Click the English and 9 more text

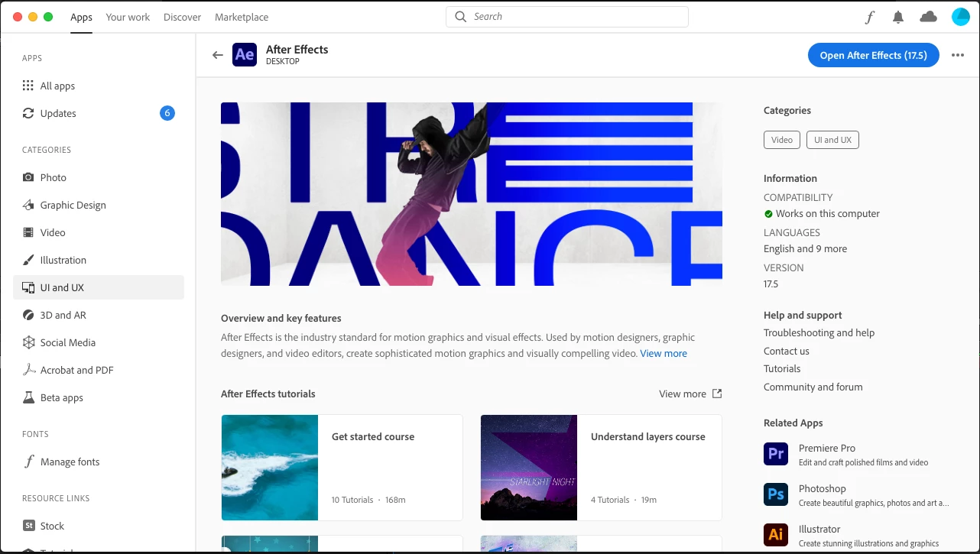point(805,249)
